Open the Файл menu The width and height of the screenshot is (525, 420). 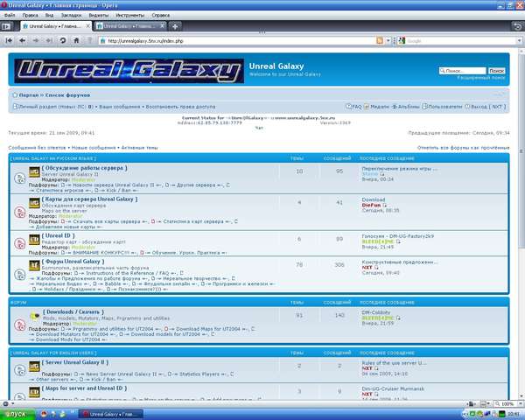click(10, 15)
